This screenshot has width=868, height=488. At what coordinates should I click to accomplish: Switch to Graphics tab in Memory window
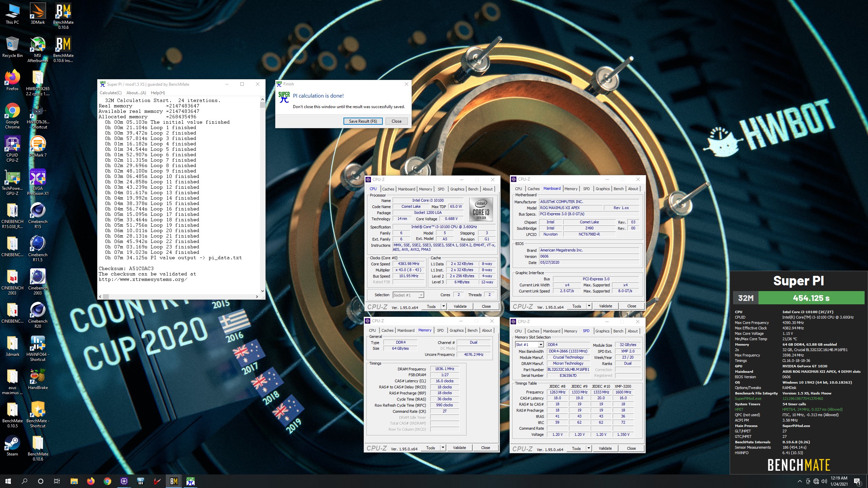tap(456, 330)
